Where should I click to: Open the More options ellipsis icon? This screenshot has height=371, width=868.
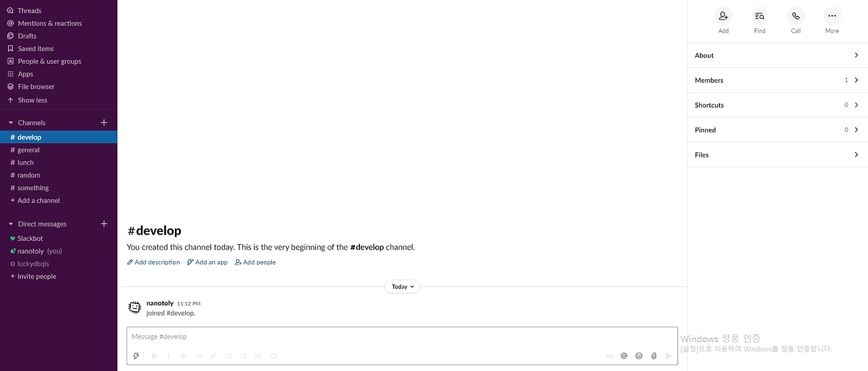click(x=832, y=16)
